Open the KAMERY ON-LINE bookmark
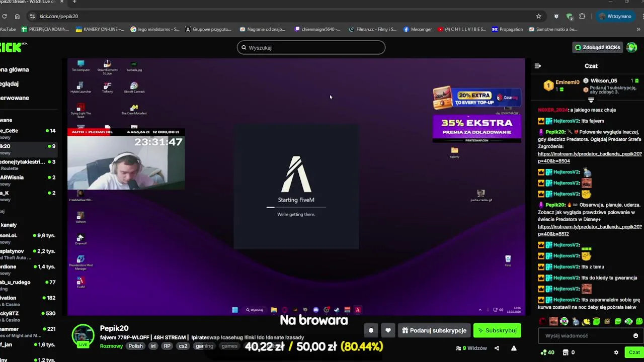Screen dimensions: 644x362 (100, 29)
